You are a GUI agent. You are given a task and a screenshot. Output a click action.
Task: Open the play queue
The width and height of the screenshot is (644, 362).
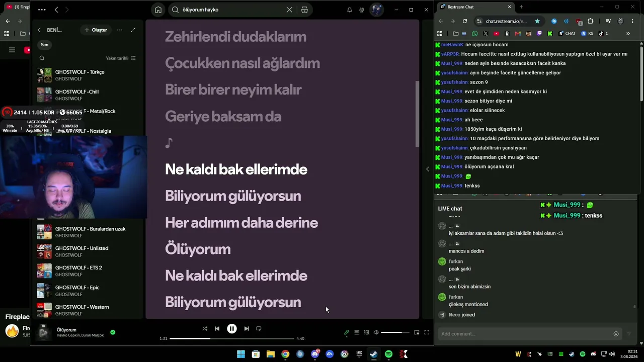tap(357, 332)
